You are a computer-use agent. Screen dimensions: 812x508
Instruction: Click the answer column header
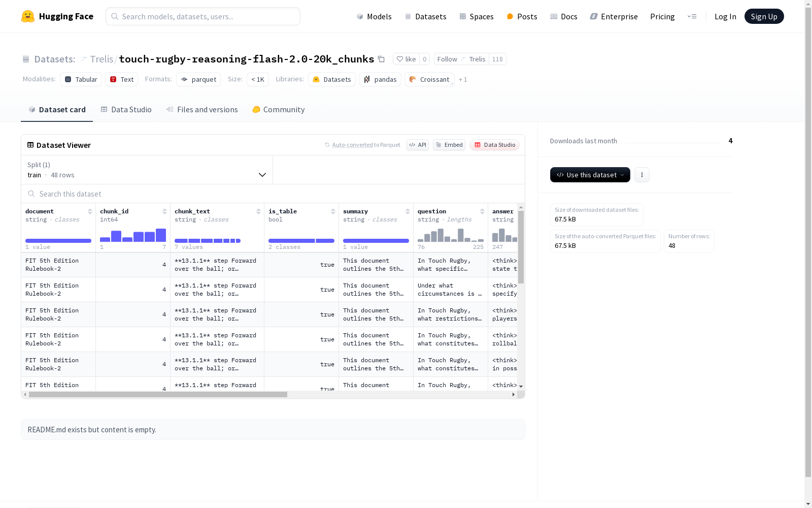[x=503, y=211]
